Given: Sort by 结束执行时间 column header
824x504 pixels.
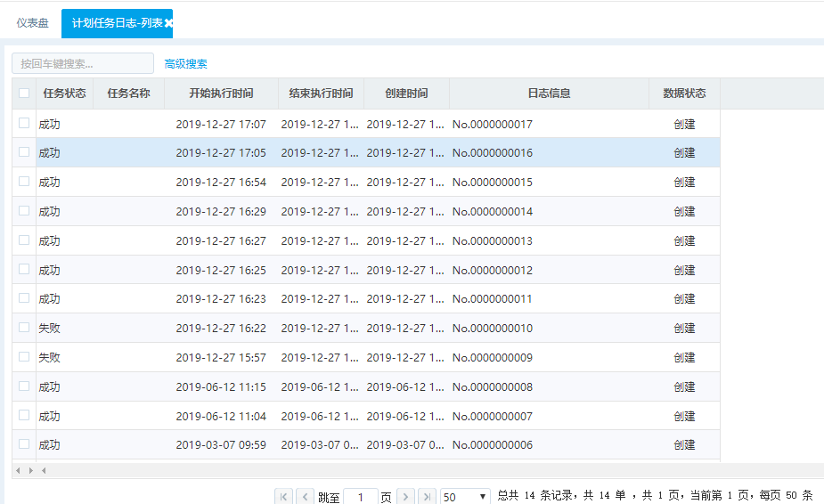Looking at the screenshot, I should [321, 93].
